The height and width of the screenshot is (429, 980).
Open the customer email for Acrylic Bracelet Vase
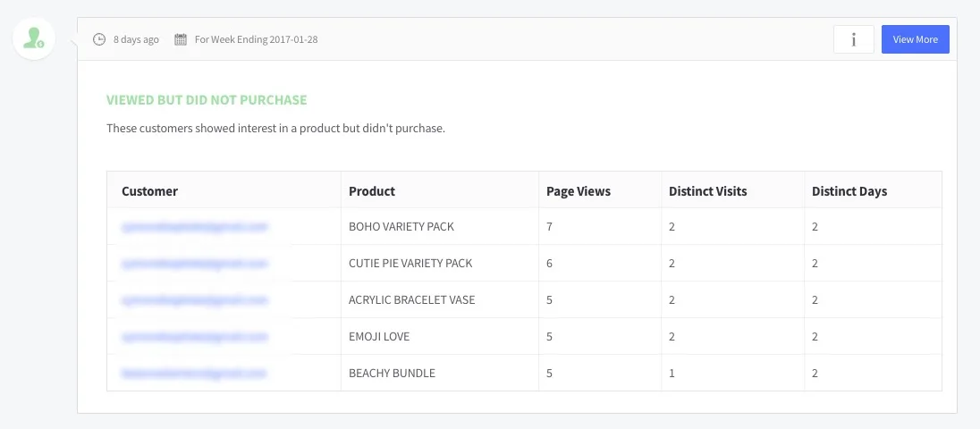(x=195, y=300)
